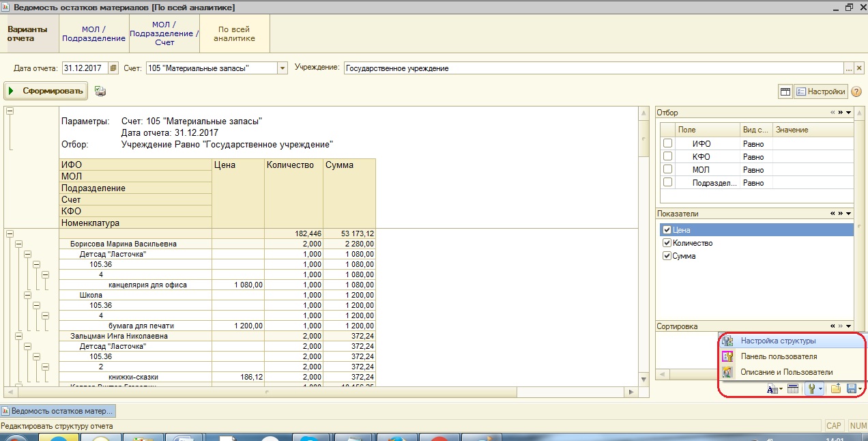Click the Счет field showing 105 Материальные запасы

tap(212, 68)
